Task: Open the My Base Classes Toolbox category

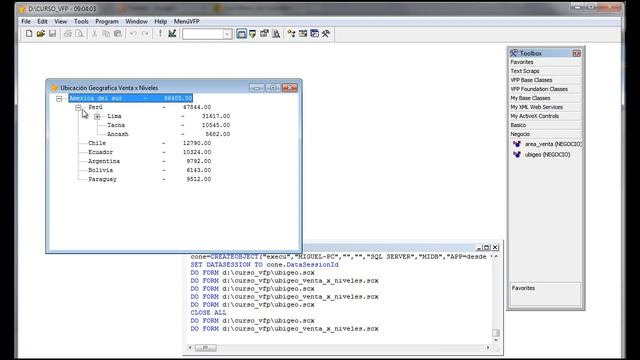Action: pyautogui.click(x=545, y=98)
